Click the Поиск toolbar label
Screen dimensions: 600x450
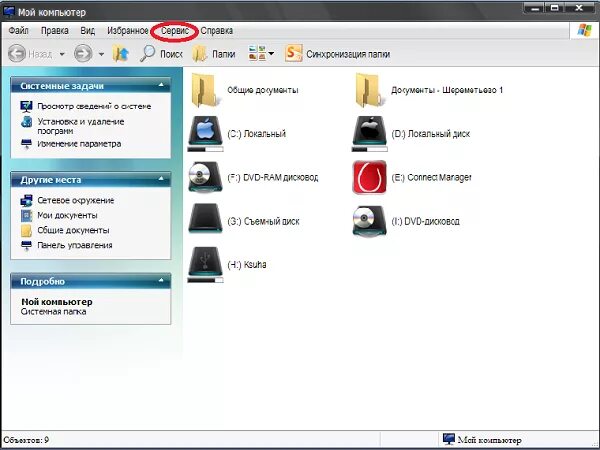point(171,54)
